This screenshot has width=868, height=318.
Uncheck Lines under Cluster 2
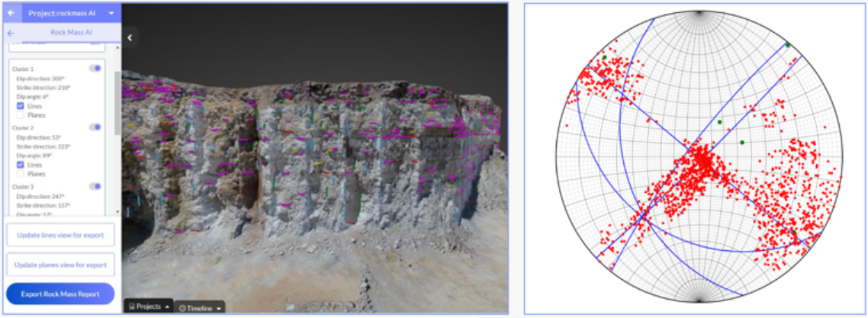[x=21, y=165]
